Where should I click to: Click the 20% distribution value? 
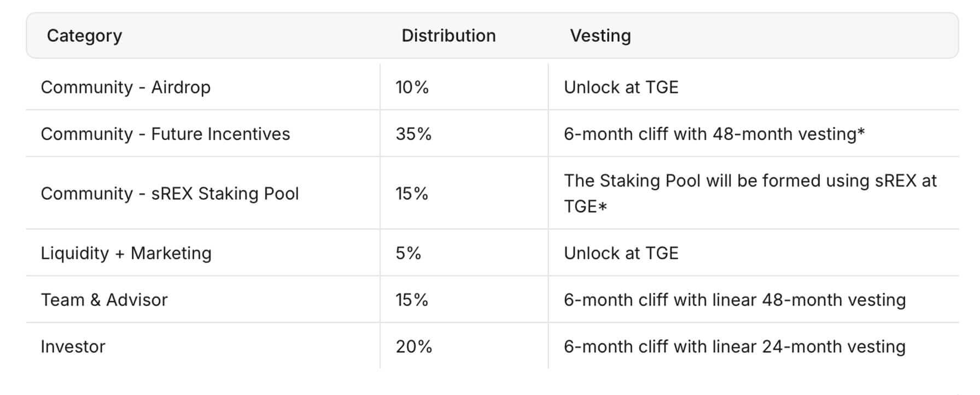tap(413, 347)
